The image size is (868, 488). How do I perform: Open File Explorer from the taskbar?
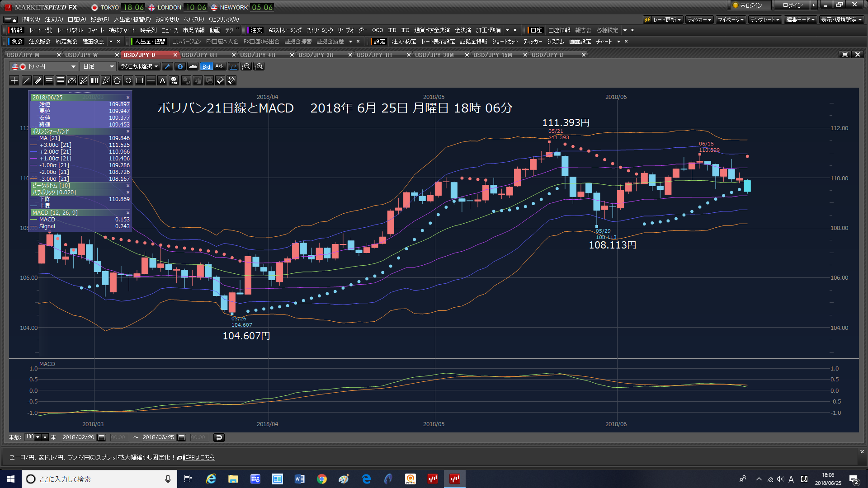233,479
